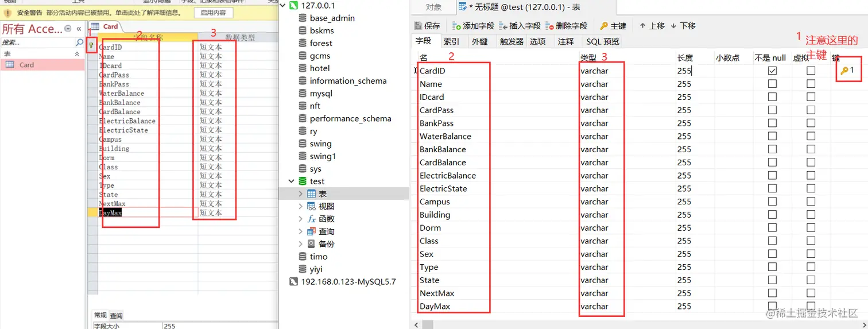Click the Move Up (上移) arrow
The height and width of the screenshot is (329, 868).
pyautogui.click(x=642, y=26)
